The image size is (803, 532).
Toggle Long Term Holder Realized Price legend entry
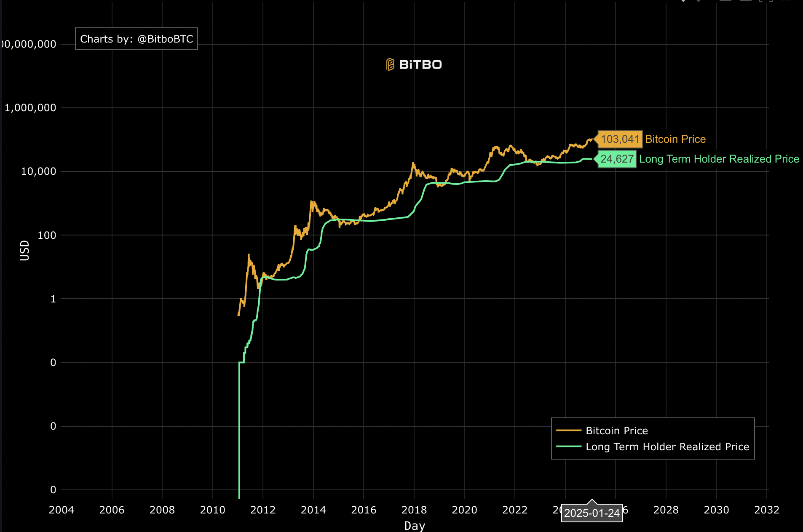coord(667,446)
